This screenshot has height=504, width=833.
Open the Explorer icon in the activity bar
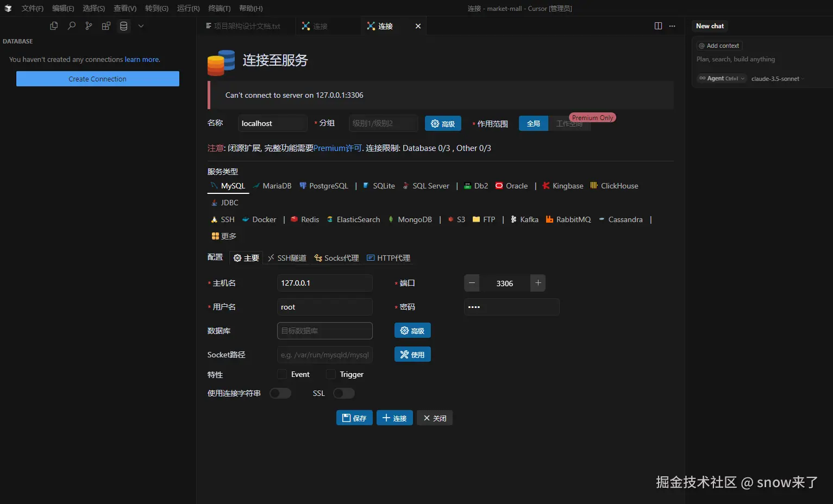(x=54, y=26)
